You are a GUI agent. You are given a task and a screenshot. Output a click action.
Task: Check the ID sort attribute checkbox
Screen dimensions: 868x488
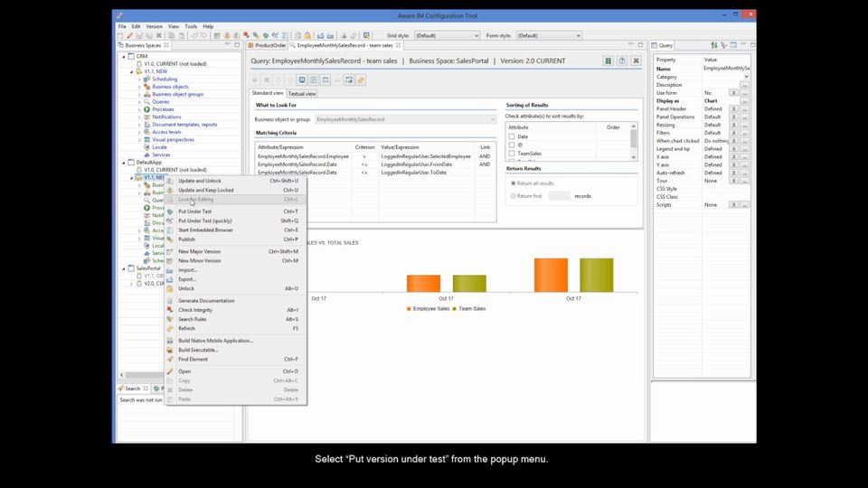tap(512, 145)
